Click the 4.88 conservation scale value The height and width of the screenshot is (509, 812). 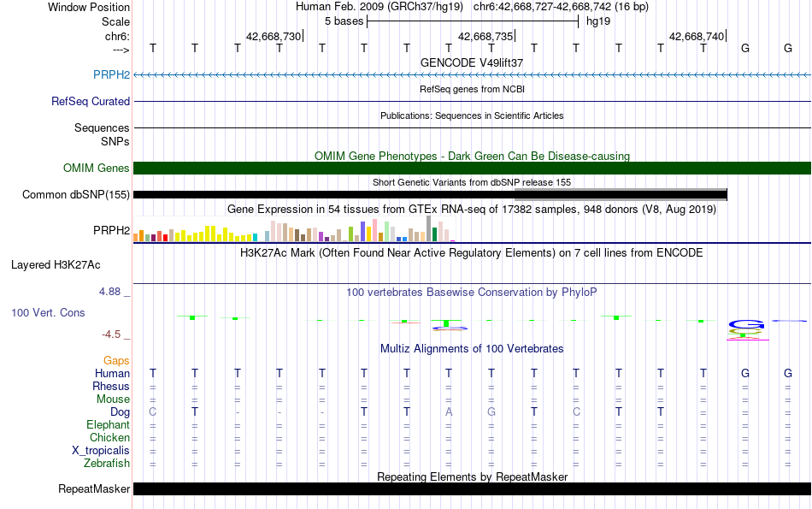pyautogui.click(x=109, y=292)
